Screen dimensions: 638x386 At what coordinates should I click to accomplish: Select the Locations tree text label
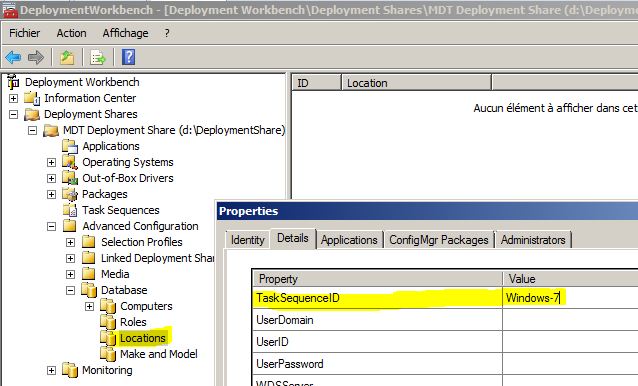point(142,338)
